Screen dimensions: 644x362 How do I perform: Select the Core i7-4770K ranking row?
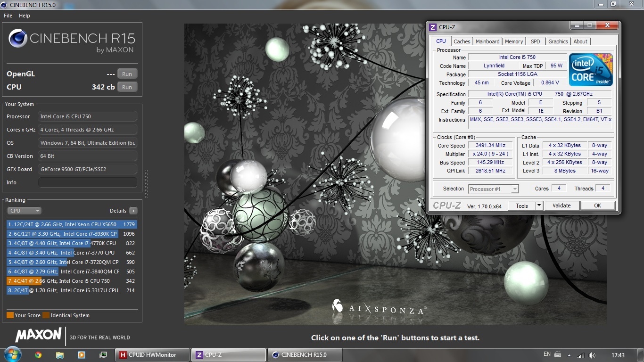click(72, 243)
